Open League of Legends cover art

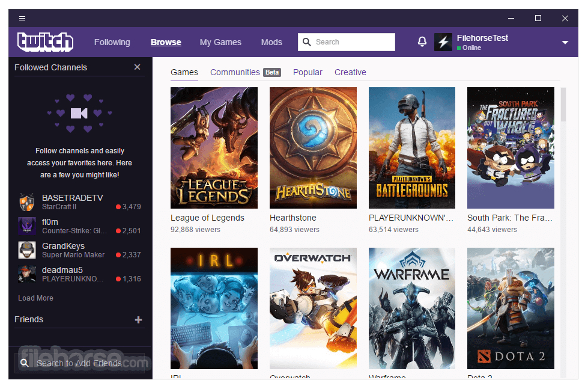[x=214, y=148]
